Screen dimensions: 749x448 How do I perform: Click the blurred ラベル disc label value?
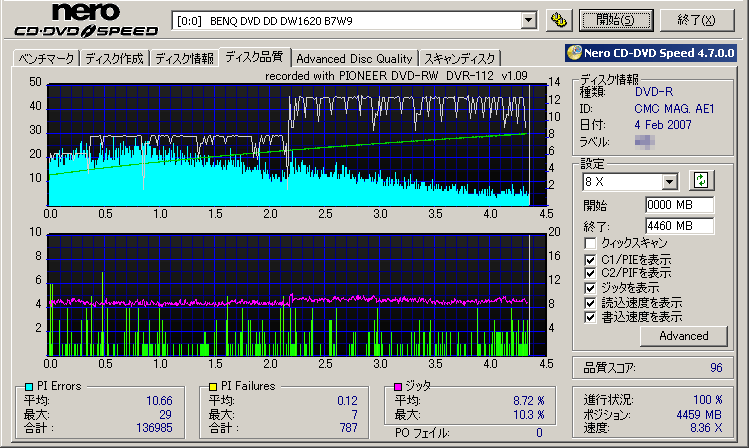644,142
